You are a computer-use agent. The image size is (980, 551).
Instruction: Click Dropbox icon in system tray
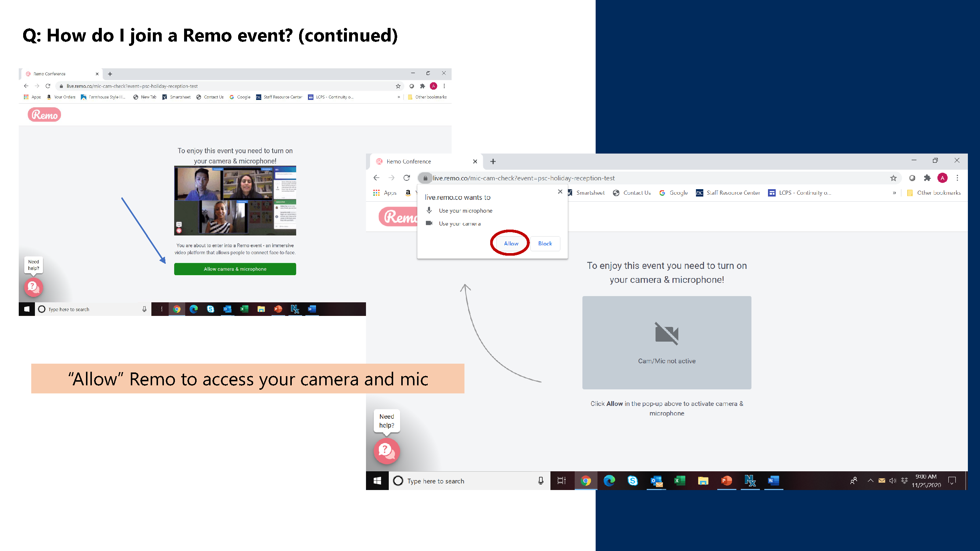coord(904,481)
